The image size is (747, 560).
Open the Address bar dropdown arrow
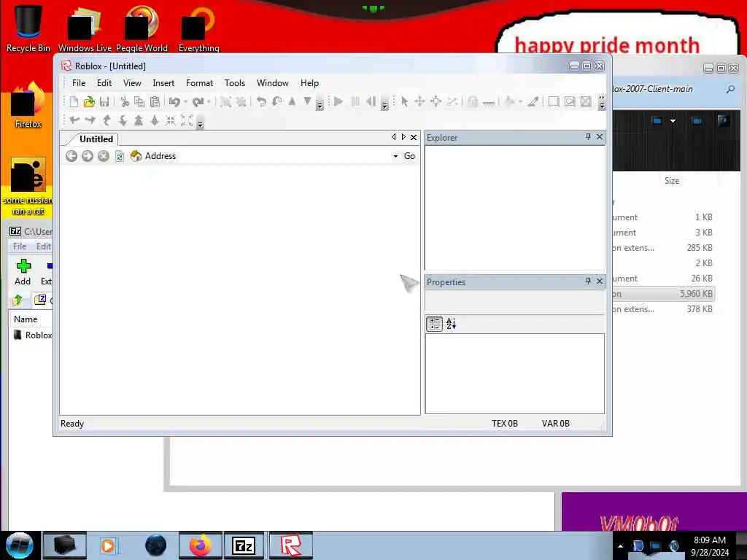(395, 156)
